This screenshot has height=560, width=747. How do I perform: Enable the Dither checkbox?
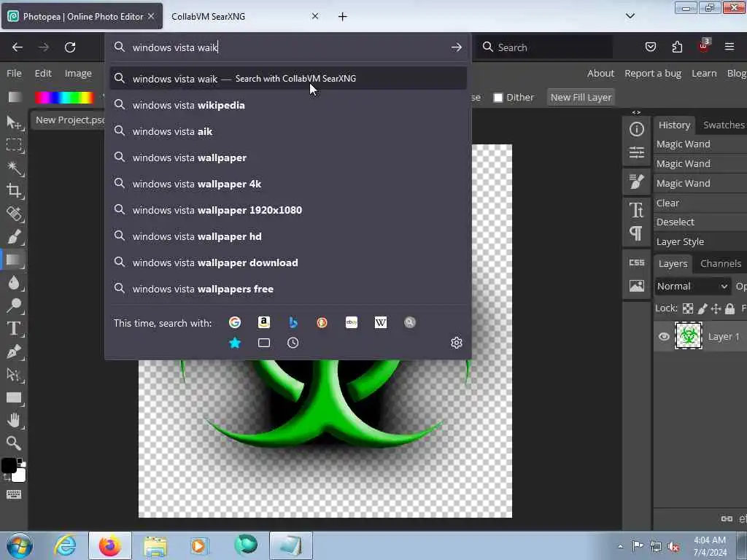[498, 98]
